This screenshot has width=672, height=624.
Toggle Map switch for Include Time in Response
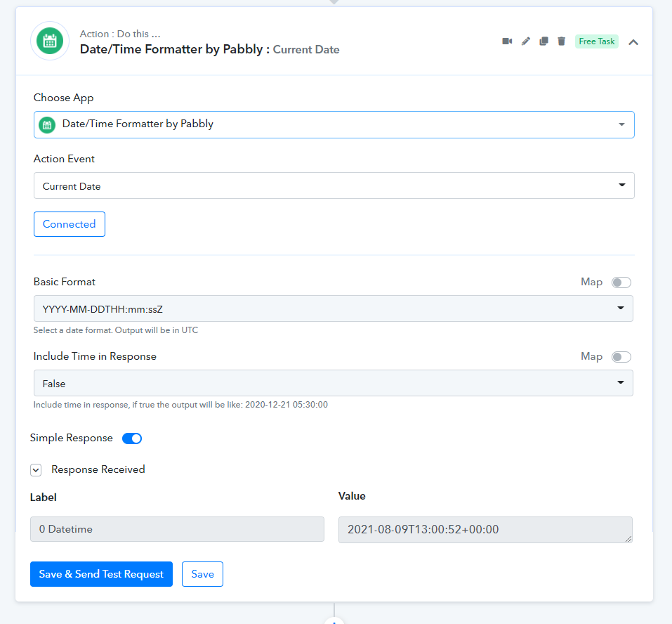click(x=621, y=357)
